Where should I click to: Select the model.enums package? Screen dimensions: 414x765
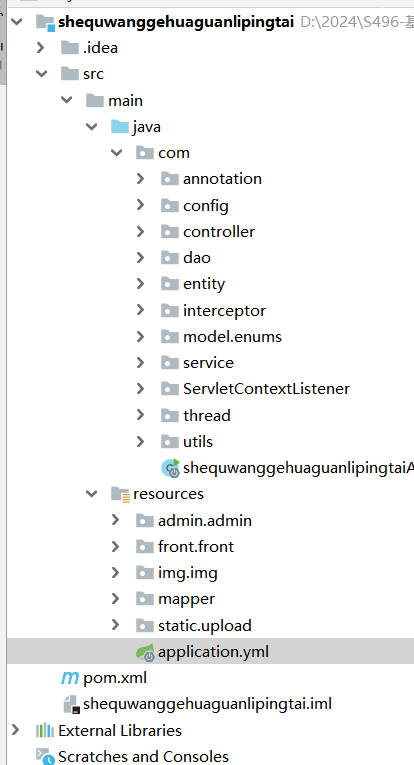coord(232,337)
